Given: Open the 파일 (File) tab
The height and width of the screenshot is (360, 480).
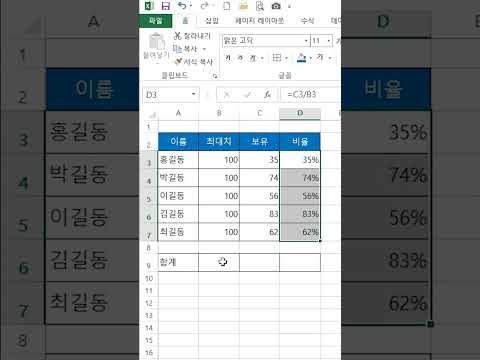Looking at the screenshot, I should pos(156,21).
